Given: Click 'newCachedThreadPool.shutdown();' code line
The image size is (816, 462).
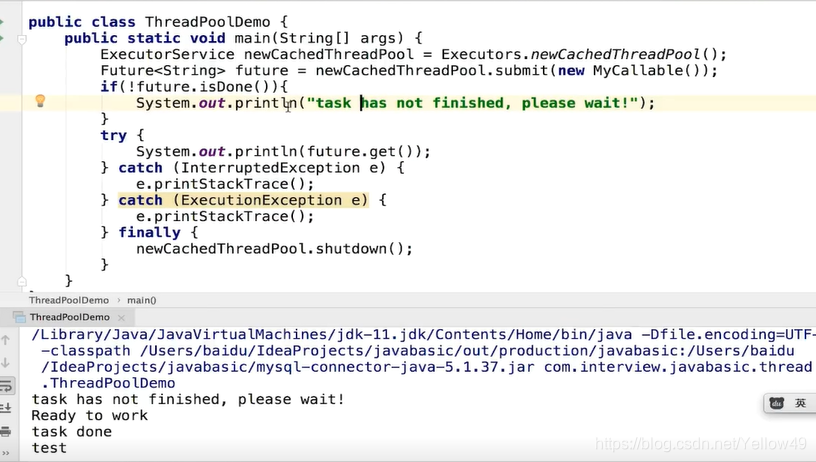Looking at the screenshot, I should point(274,249).
